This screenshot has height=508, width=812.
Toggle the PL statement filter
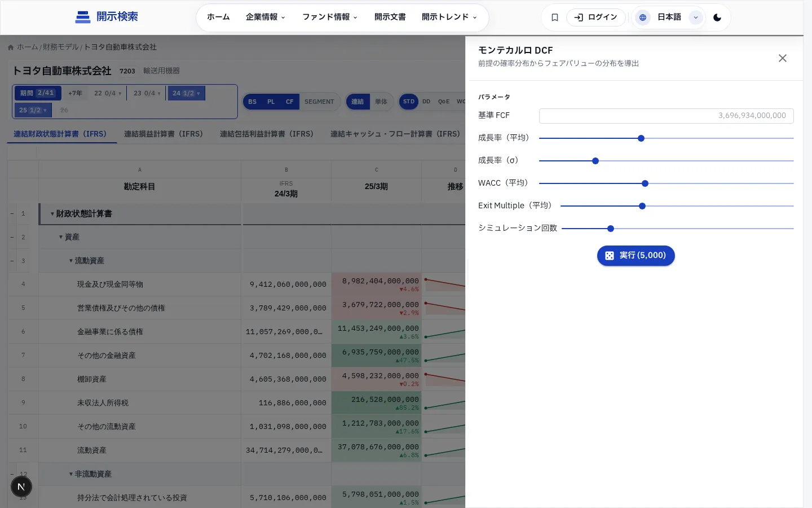click(271, 102)
